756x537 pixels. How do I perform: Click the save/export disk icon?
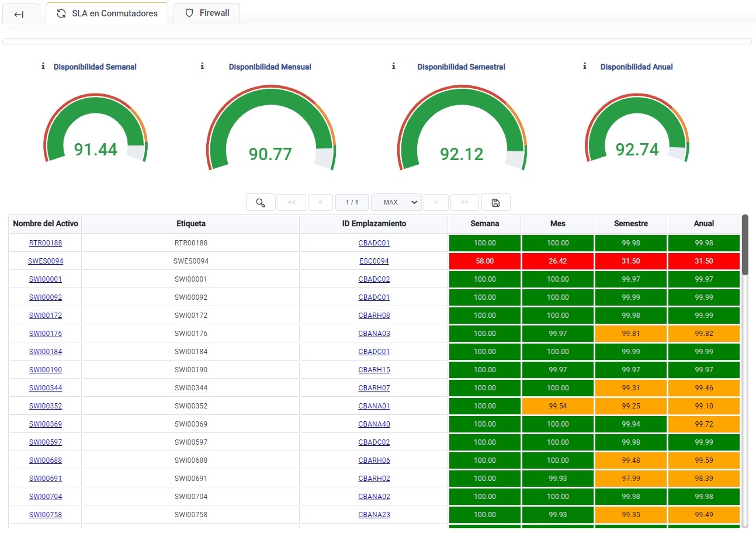(x=495, y=202)
